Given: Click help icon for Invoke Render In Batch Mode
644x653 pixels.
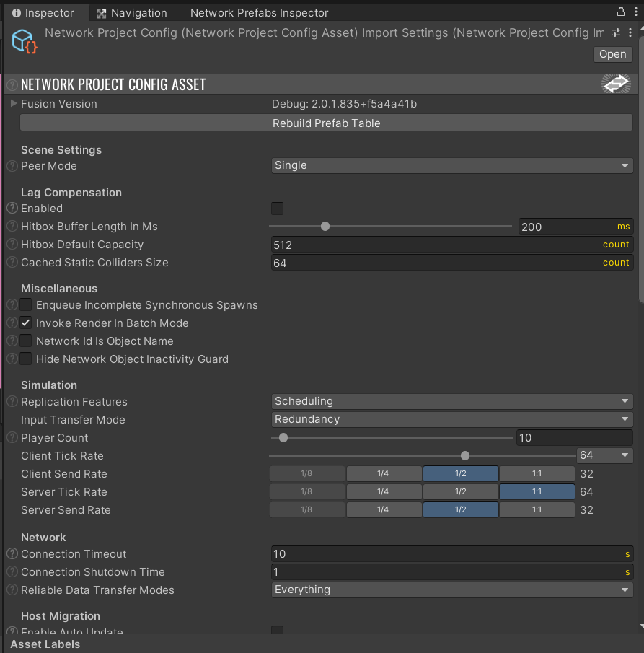Looking at the screenshot, I should pos(12,323).
